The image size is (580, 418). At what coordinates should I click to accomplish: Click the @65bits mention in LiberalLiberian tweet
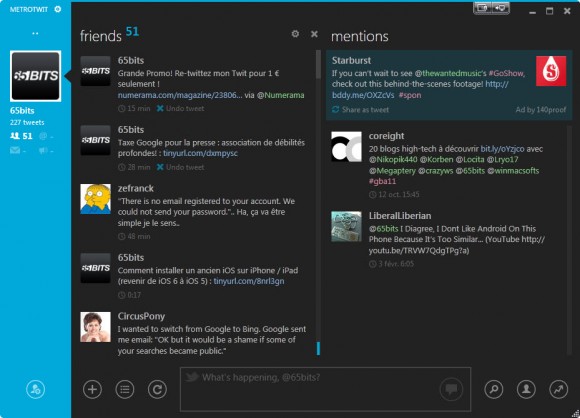(x=384, y=229)
